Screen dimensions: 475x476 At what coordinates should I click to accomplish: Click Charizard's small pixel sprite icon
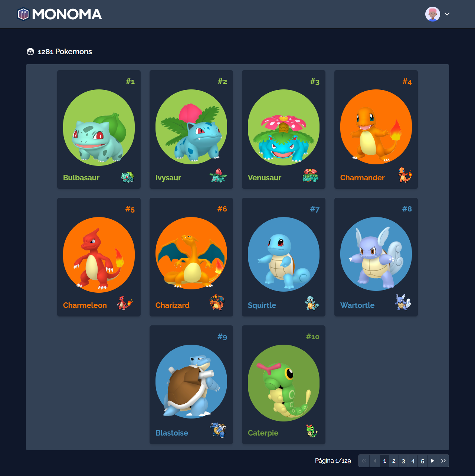217,302
